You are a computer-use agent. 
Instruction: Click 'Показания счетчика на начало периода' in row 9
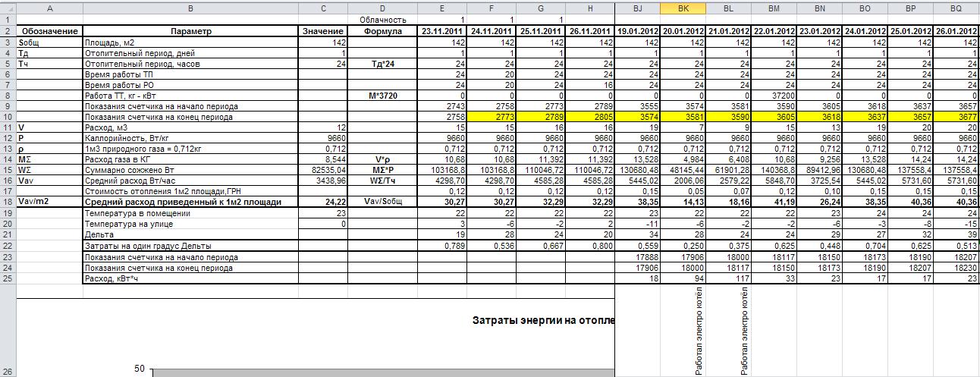click(190, 107)
